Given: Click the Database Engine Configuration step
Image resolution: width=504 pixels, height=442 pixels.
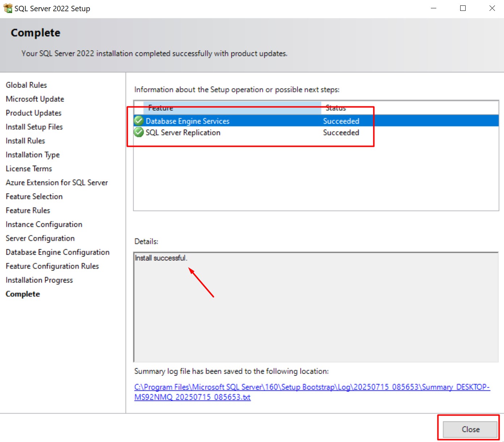Looking at the screenshot, I should 58,252.
